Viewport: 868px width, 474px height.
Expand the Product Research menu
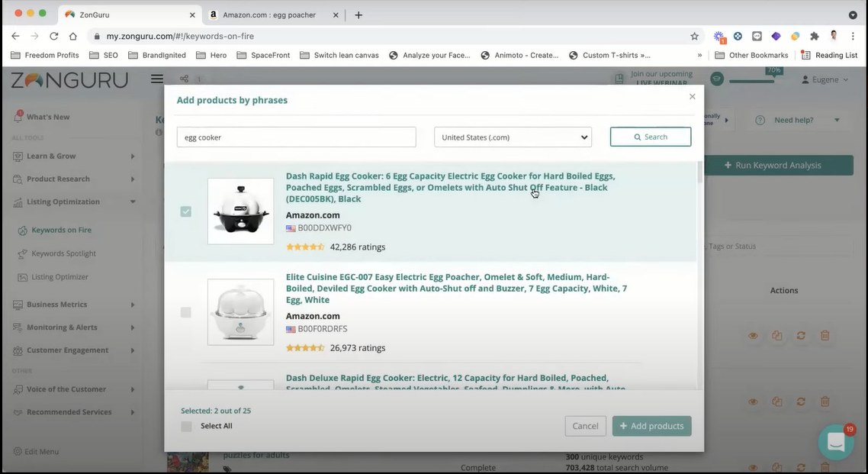(x=74, y=179)
